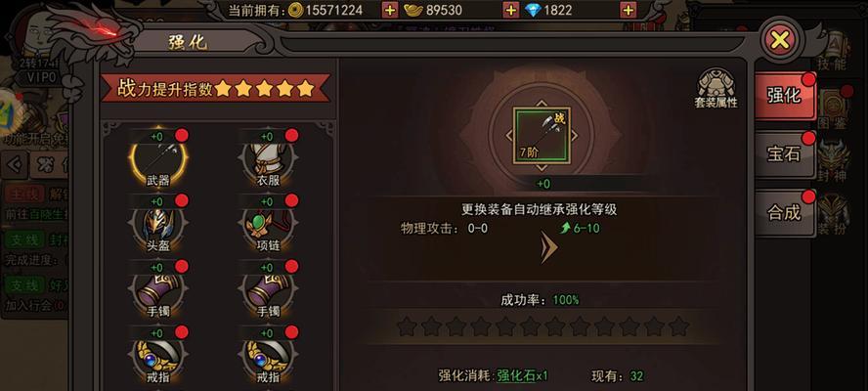Add ingots using plus next to 89530
The height and width of the screenshot is (391, 868).
(511, 10)
